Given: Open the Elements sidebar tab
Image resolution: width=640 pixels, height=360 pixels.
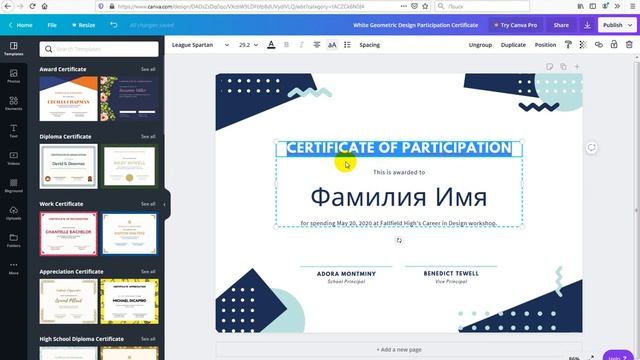Looking at the screenshot, I should [13, 103].
